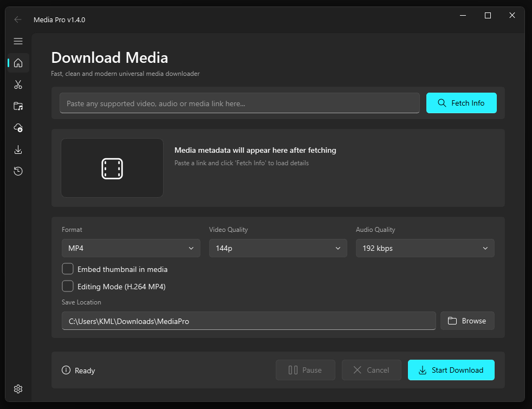The height and width of the screenshot is (409, 532).
Task: Go to the Home page in sidebar
Action: [x=18, y=63]
